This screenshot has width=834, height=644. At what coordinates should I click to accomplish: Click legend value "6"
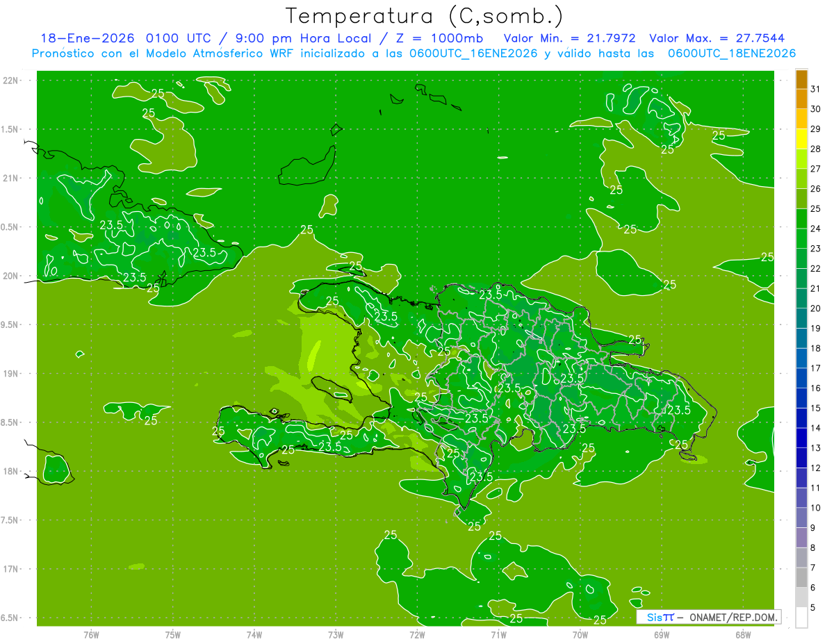813,588
